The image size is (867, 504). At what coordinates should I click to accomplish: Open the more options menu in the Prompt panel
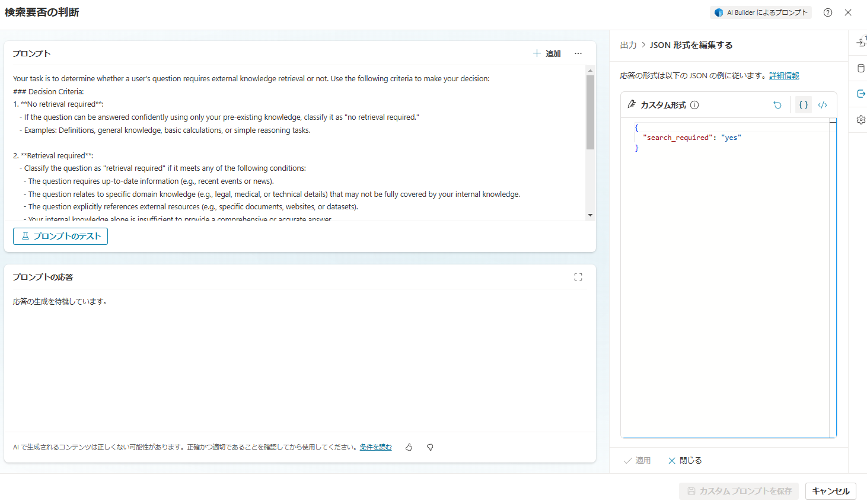[578, 53]
